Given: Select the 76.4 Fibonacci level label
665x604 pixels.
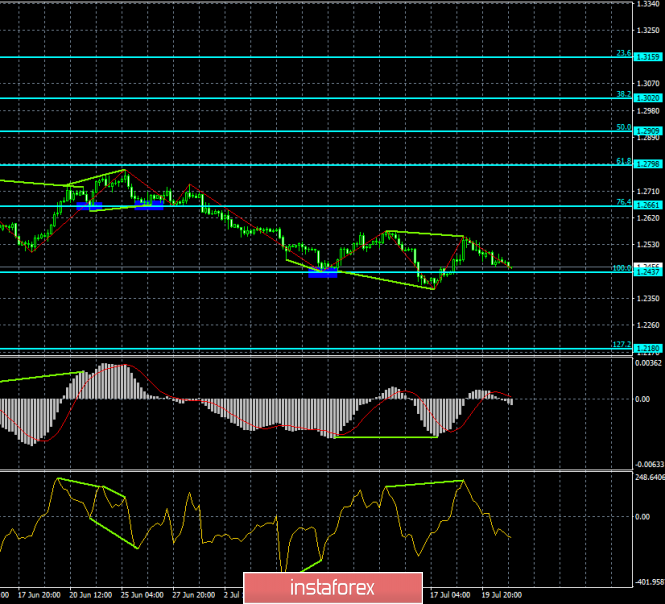Looking at the screenshot, I should tap(623, 202).
